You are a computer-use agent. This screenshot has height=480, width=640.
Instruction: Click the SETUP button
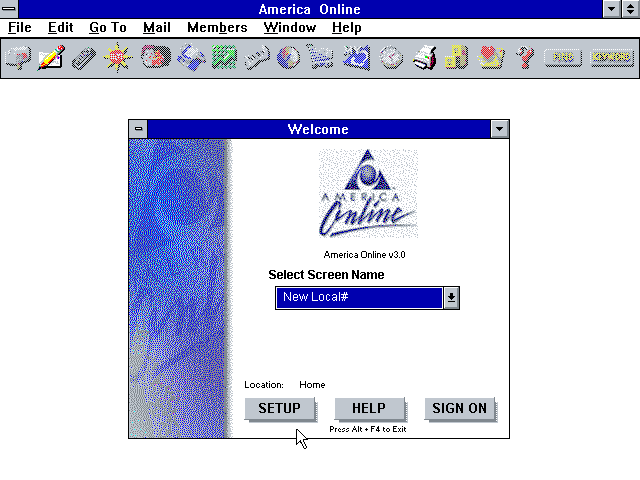[x=280, y=409]
